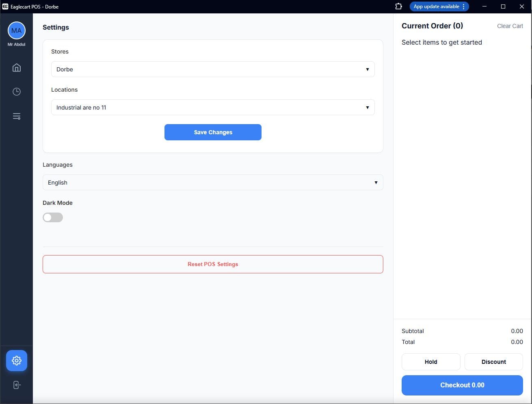Viewport: 532px width, 404px height.
Task: Click the Discount button
Action: point(494,362)
